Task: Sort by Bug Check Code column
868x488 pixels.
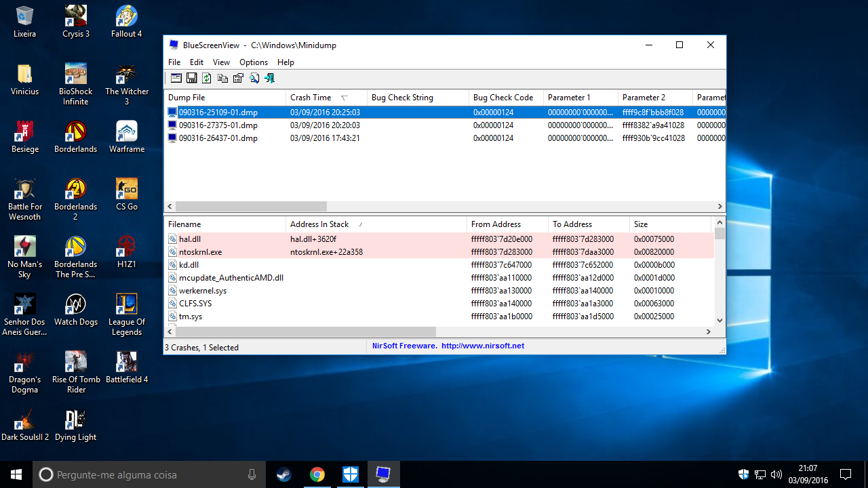Action: [506, 98]
